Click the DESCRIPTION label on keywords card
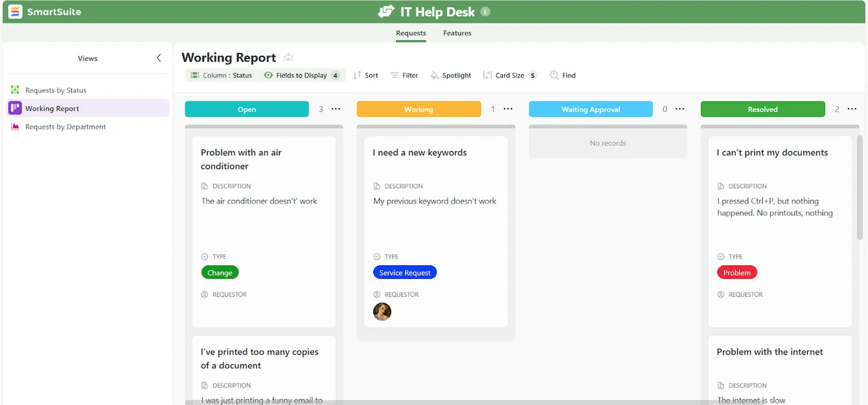This screenshot has height=405, width=868. pos(404,186)
